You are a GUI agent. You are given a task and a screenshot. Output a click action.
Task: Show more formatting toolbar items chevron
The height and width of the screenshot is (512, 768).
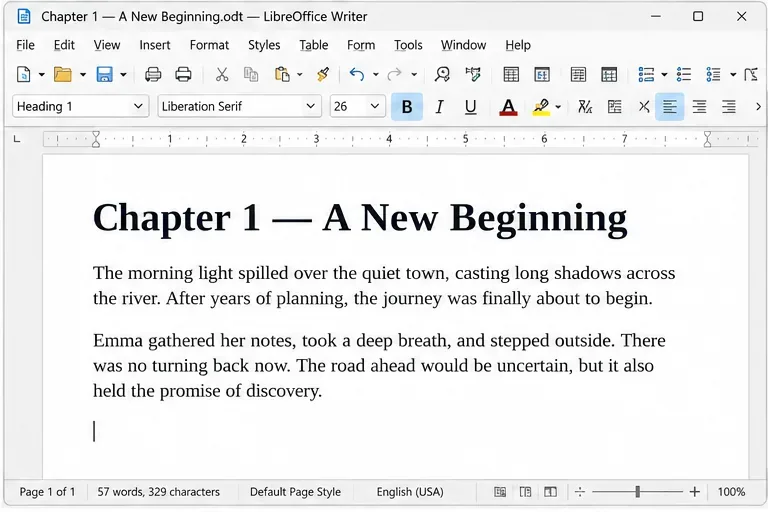(758, 106)
